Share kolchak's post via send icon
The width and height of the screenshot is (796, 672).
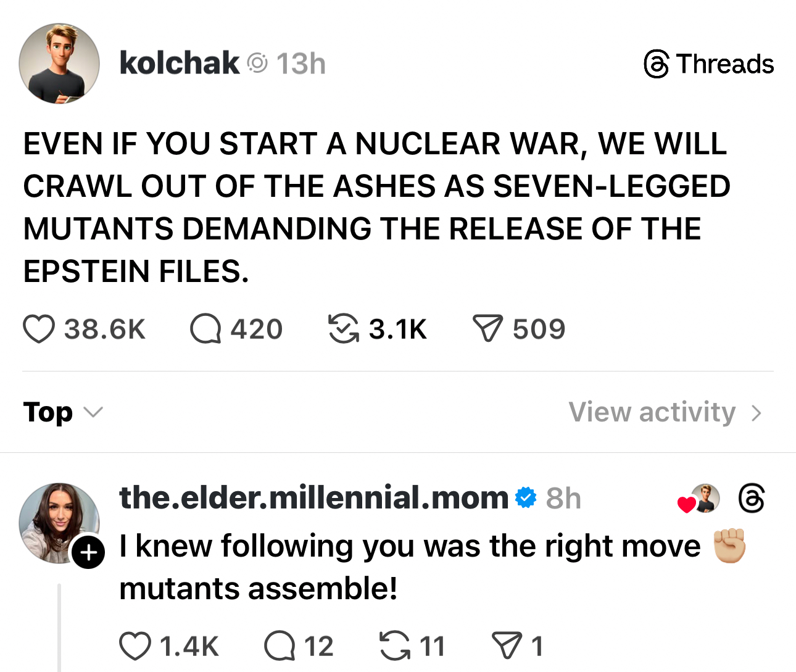pyautogui.click(x=487, y=329)
